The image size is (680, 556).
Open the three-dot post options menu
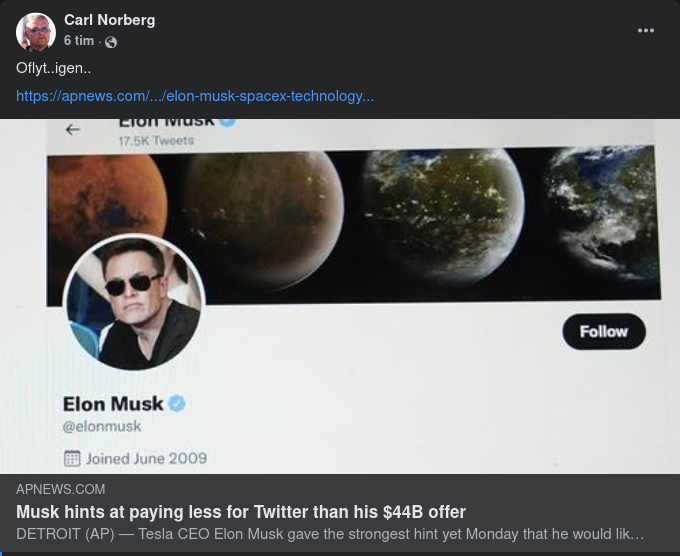point(646,31)
